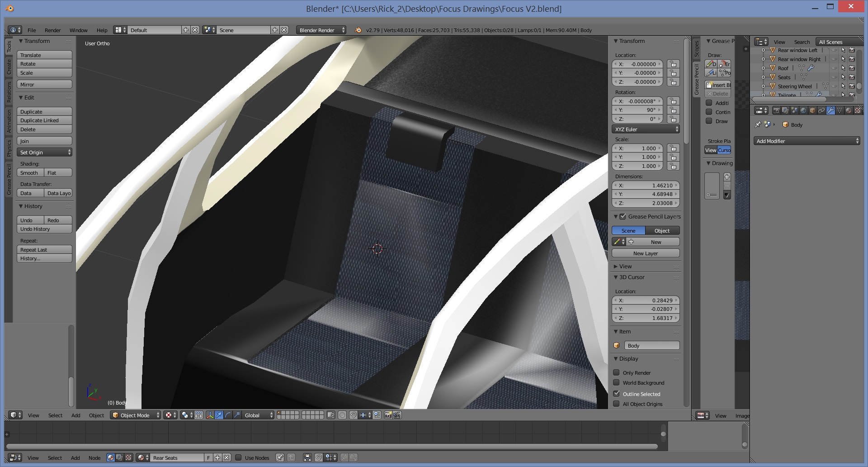Image resolution: width=868 pixels, height=467 pixels.
Task: Open the Texture properties checker icon
Action: (858, 110)
